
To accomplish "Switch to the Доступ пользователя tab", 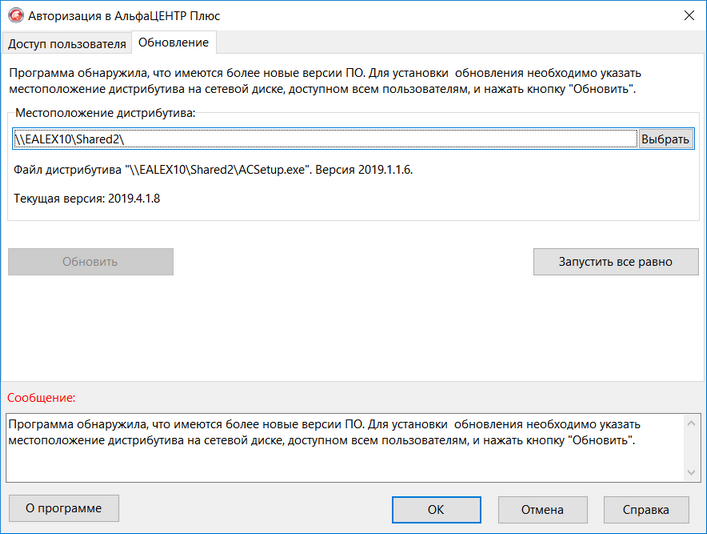I will 67,44.
